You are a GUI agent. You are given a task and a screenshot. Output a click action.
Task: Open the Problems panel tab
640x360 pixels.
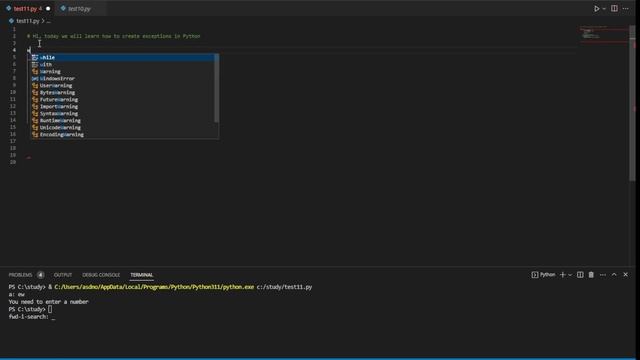[20, 275]
